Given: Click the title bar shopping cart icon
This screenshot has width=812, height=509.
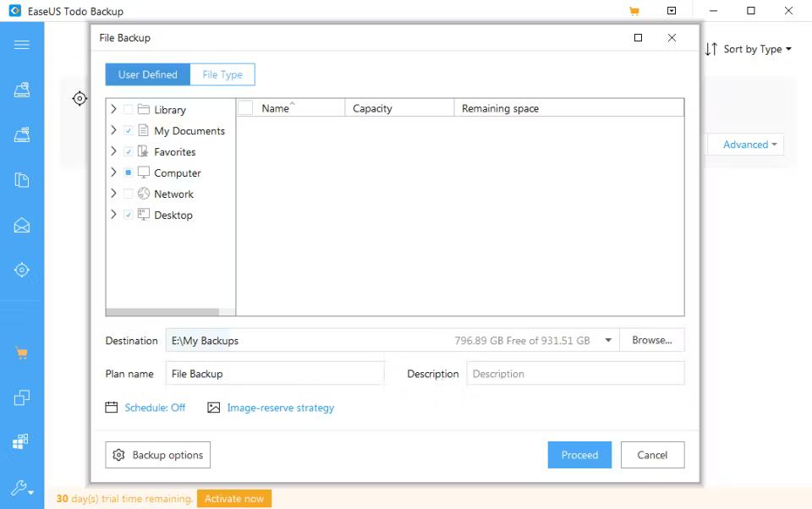Looking at the screenshot, I should click(x=634, y=11).
